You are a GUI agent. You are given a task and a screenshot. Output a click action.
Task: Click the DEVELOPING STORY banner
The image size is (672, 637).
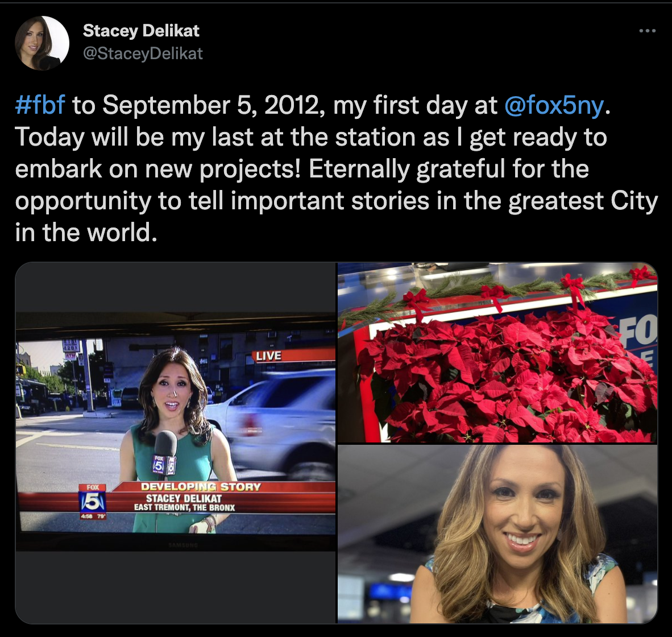[x=201, y=486]
